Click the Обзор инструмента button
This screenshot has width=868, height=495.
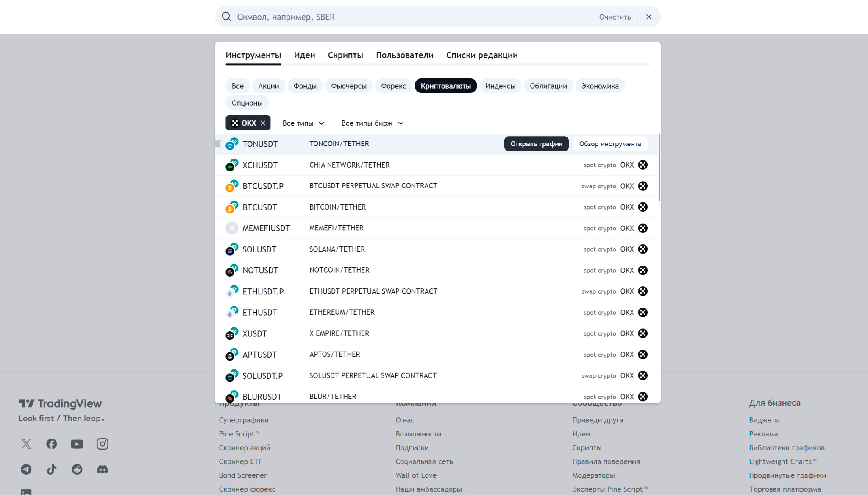[610, 144]
